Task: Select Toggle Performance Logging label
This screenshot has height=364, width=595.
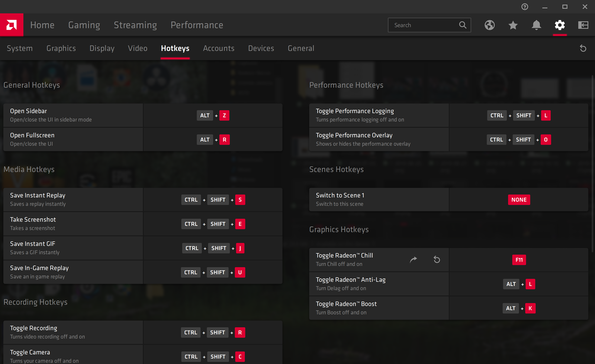Action: (355, 111)
